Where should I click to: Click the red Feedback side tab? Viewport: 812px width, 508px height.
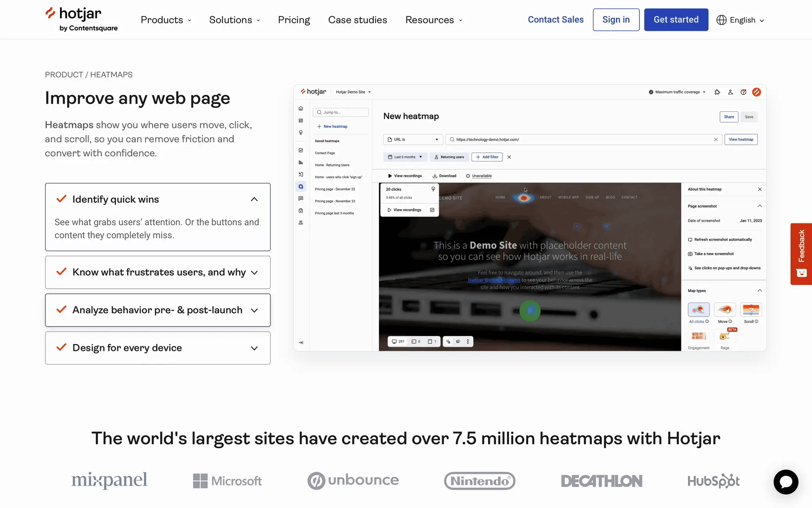tap(801, 254)
